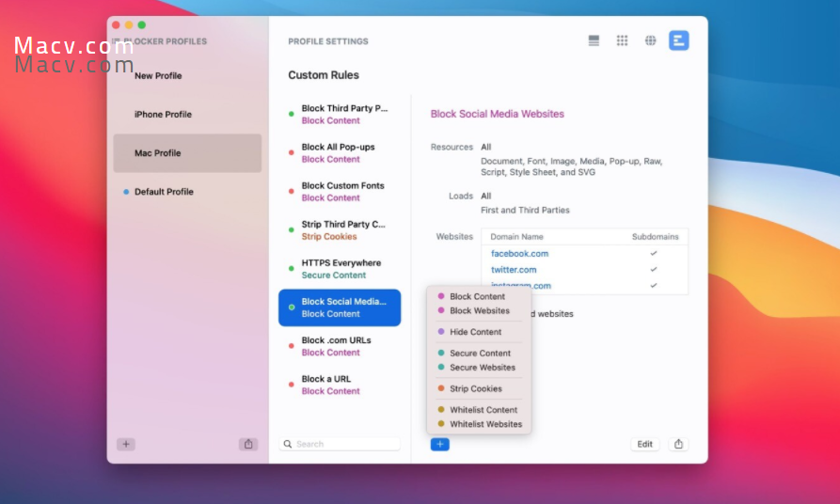Toggle status dot of Block All Pop-ups
The width and height of the screenshot is (840, 504).
point(292,152)
